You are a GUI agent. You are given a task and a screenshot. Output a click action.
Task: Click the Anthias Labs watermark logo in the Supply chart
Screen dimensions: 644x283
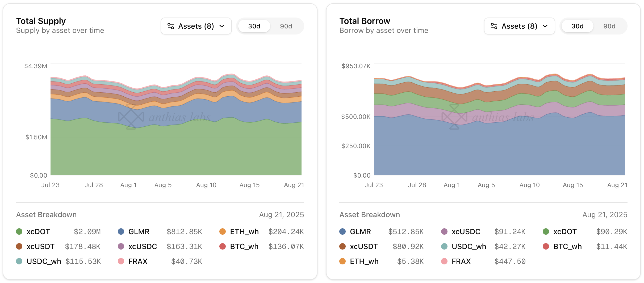coord(131,117)
